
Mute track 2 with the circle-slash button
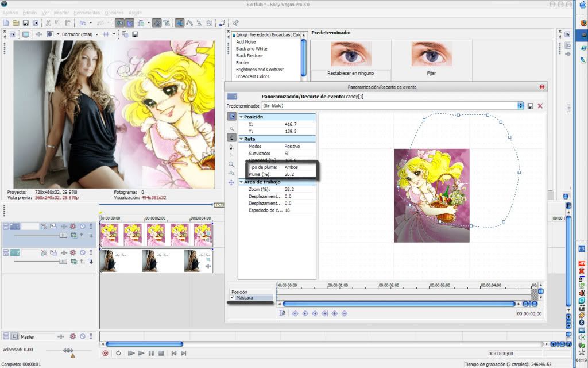pyautogui.click(x=83, y=252)
